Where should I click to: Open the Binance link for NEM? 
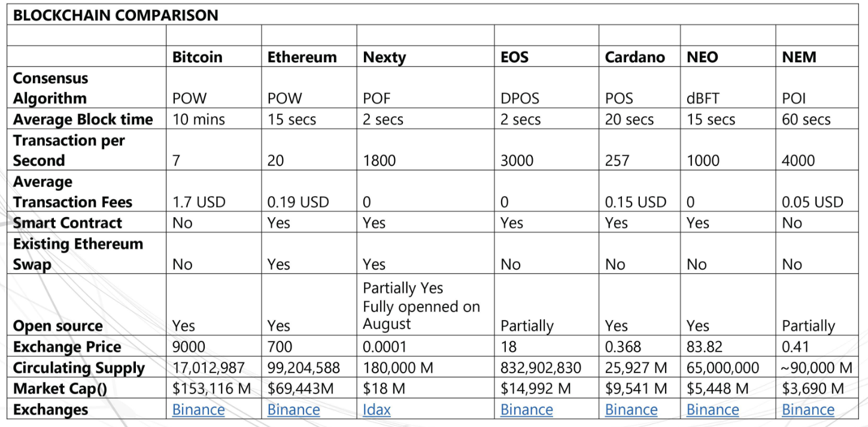(808, 410)
